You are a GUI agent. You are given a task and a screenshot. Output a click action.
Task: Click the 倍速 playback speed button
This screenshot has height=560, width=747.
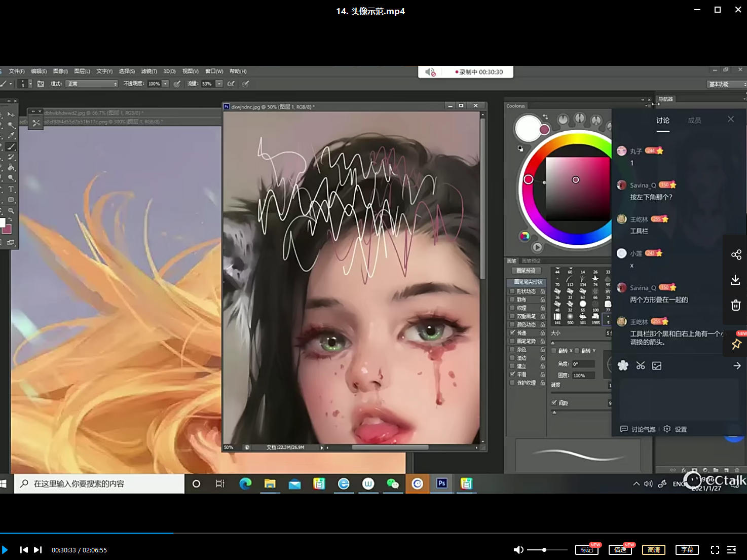click(620, 550)
